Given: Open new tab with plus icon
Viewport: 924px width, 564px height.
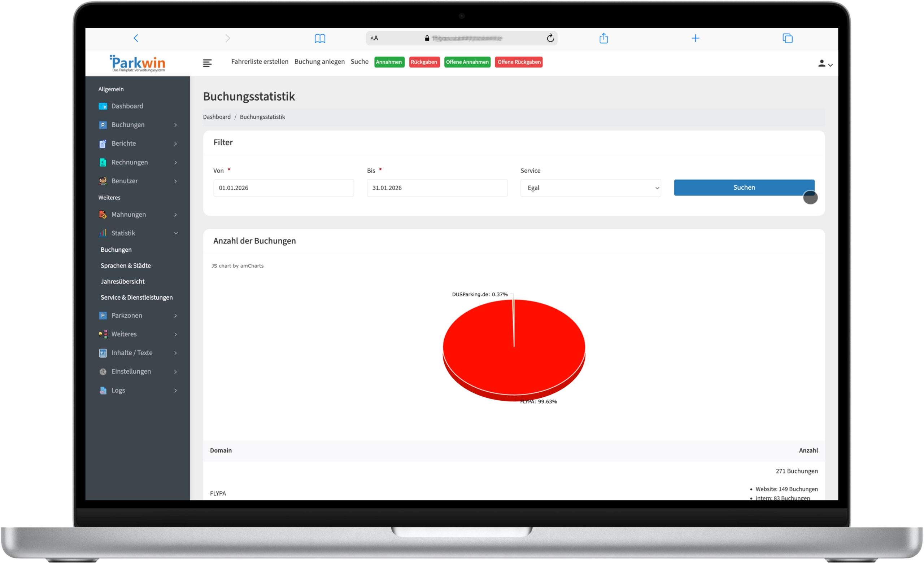Looking at the screenshot, I should (695, 38).
